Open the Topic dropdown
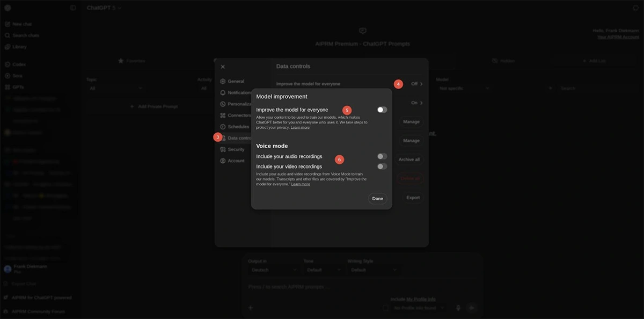This screenshot has height=319, width=644. [115, 88]
